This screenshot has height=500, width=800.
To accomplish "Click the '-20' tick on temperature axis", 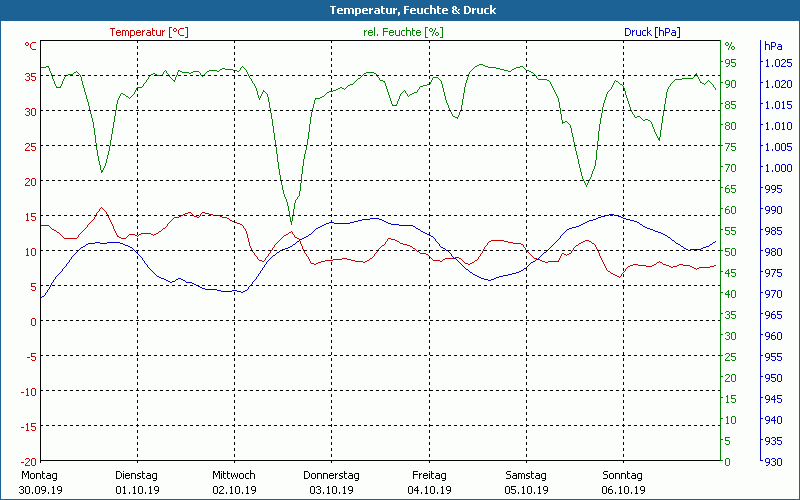I will (x=29, y=461).
